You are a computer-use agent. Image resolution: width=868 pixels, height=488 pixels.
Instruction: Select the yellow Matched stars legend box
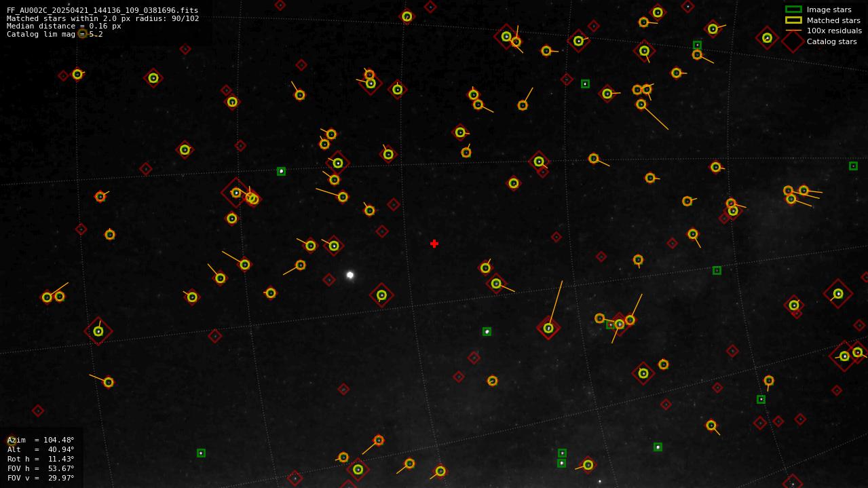point(793,20)
